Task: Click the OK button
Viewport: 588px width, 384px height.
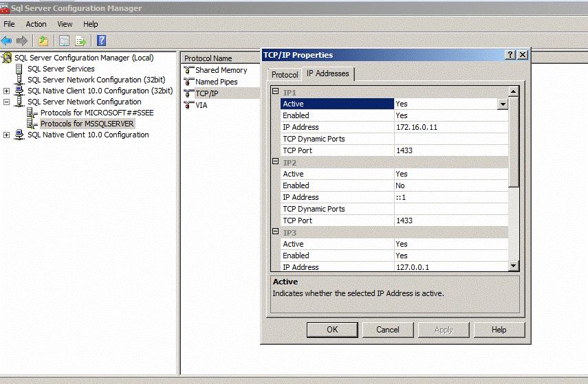Action: click(332, 330)
